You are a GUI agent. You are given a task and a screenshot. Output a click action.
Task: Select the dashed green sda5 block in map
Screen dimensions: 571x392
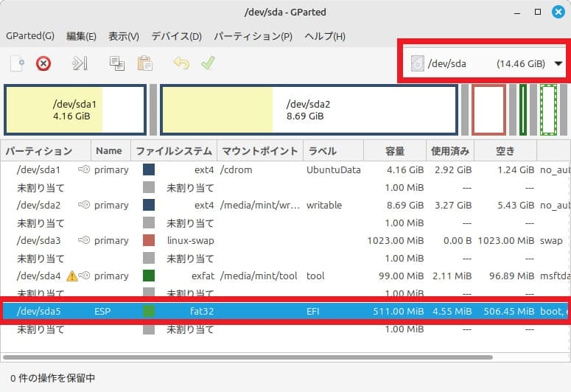(x=548, y=110)
